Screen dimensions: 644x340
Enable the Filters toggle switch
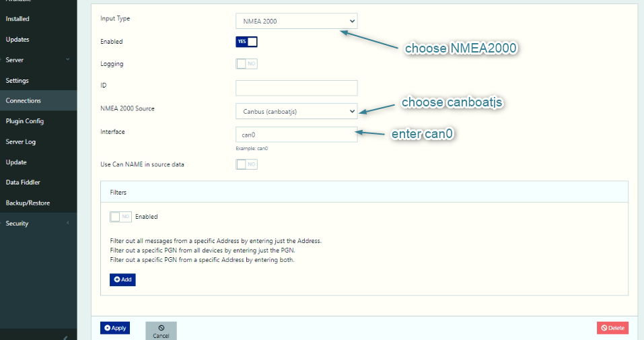click(120, 217)
